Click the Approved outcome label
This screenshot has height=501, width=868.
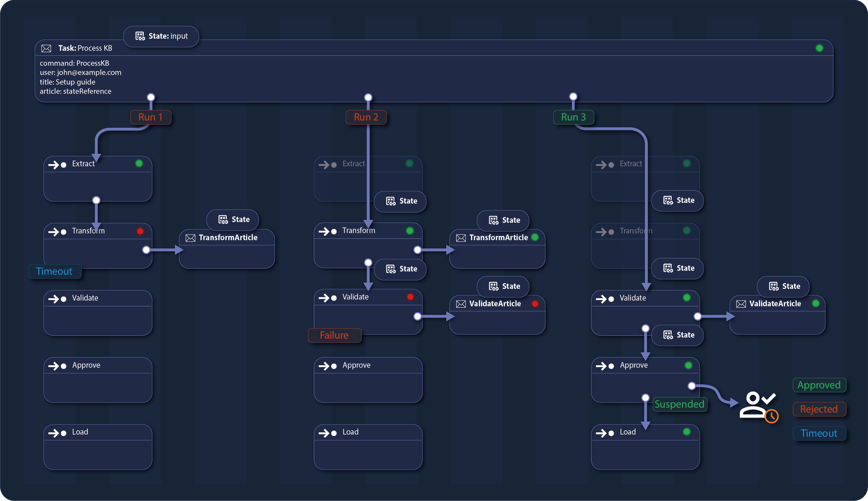[819, 385]
